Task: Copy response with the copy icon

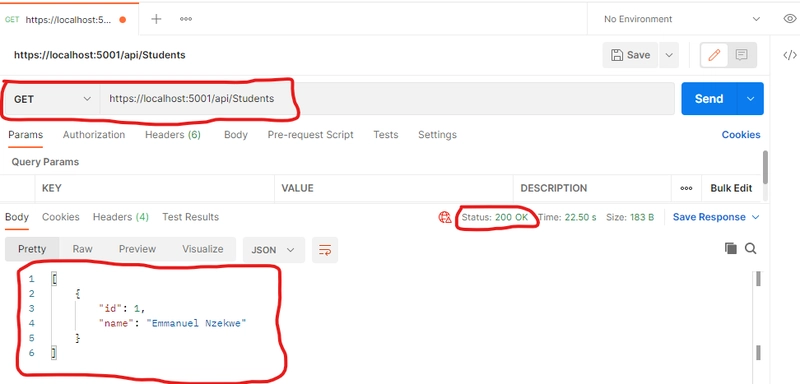Action: tap(731, 248)
